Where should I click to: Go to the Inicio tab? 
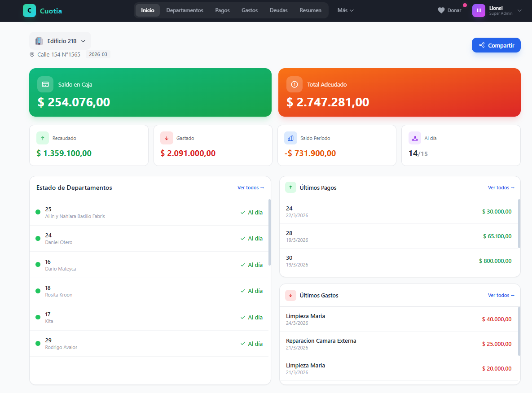148,10
